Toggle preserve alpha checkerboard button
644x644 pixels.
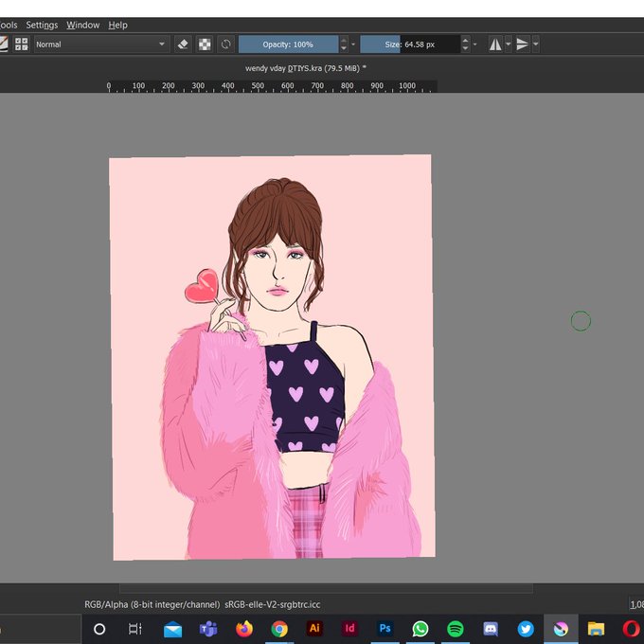205,44
